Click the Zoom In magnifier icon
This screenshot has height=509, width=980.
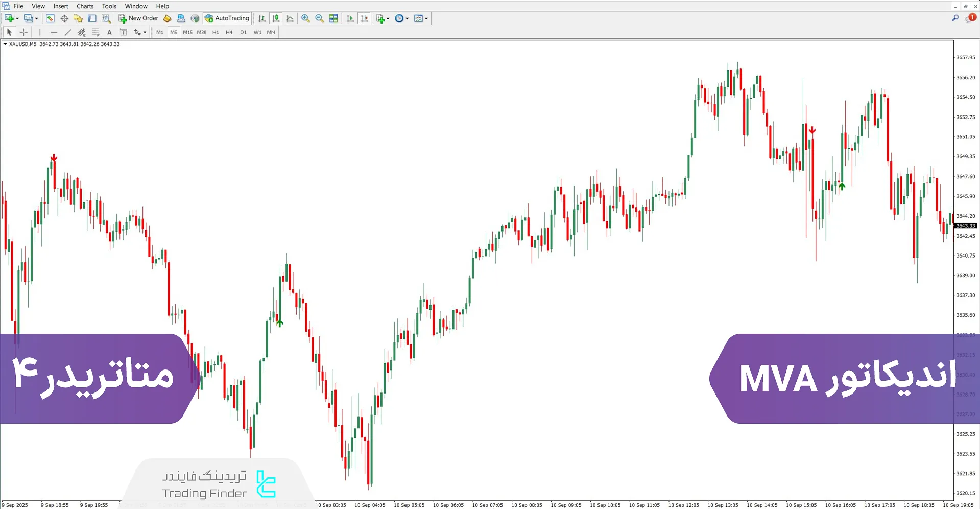(305, 18)
